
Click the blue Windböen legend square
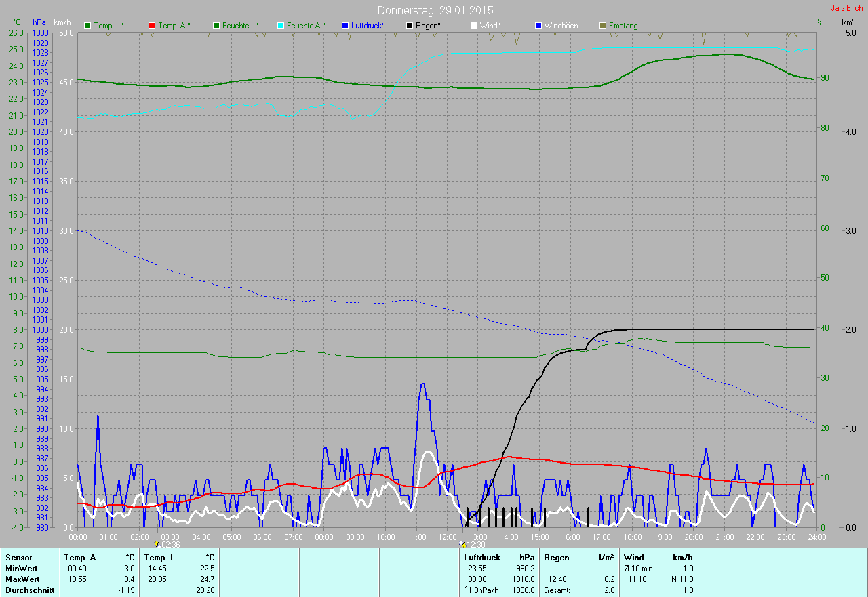coord(538,26)
